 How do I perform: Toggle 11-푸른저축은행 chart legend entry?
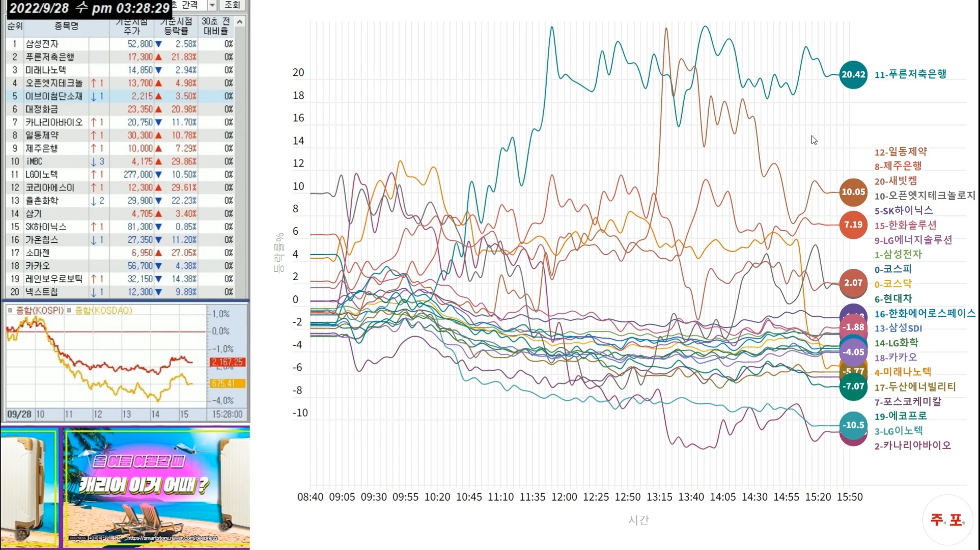tap(910, 74)
